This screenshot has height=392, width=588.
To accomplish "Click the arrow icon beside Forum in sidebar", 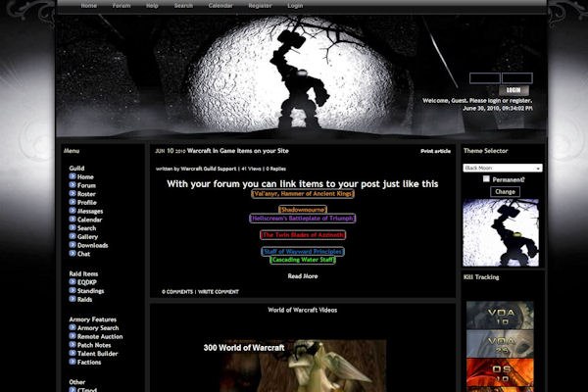I will 73,185.
